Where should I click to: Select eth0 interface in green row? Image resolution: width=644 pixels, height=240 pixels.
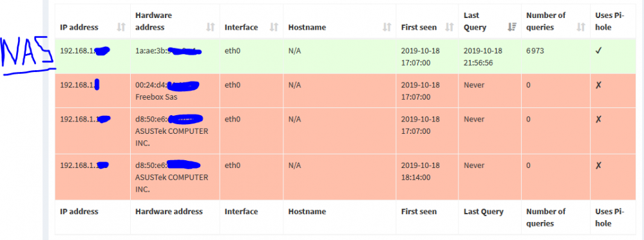click(x=232, y=51)
